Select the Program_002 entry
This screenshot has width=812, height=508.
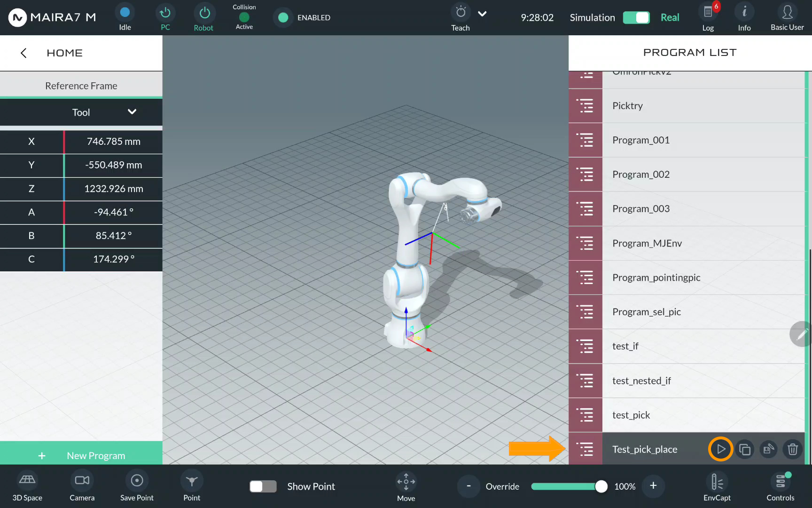(x=703, y=175)
